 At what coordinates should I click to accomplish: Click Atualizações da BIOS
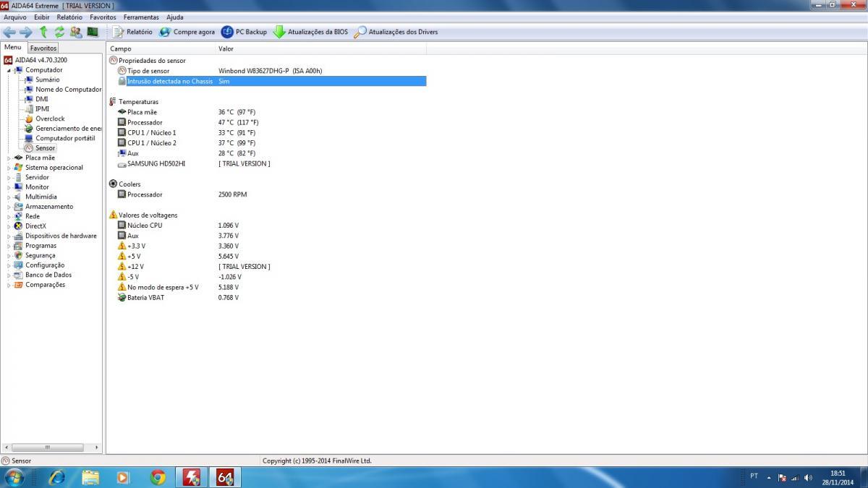(310, 32)
